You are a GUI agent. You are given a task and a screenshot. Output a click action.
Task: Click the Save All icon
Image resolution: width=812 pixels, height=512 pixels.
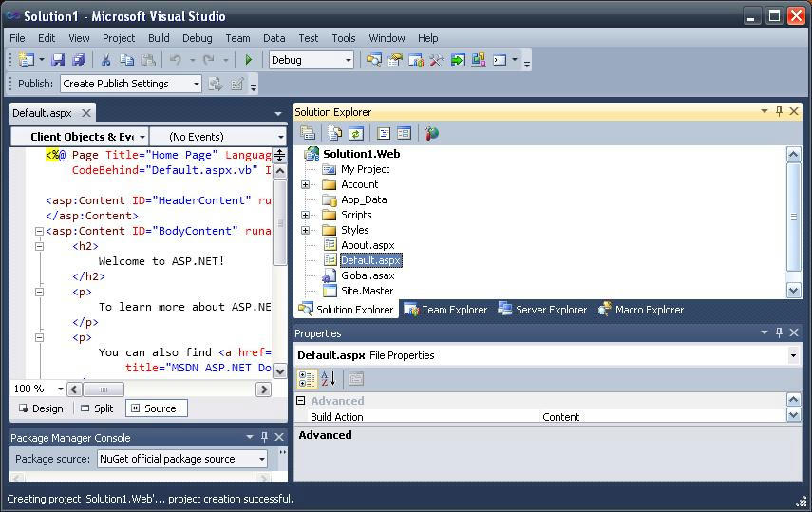79,60
